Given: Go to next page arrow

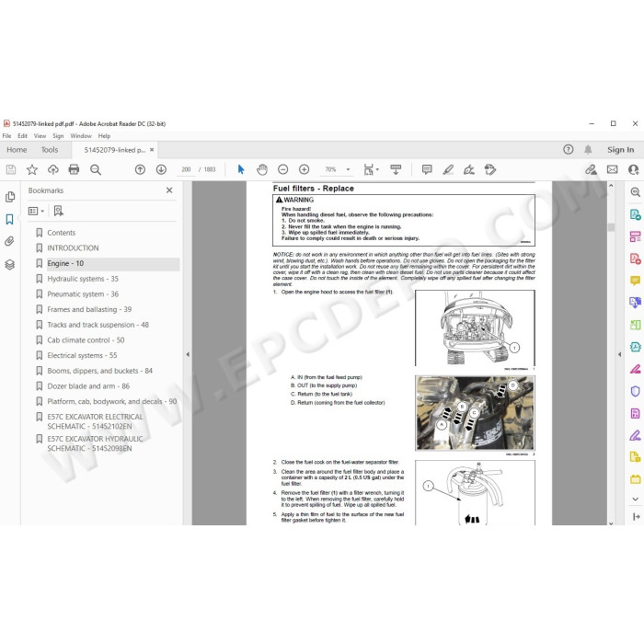Looking at the screenshot, I should click(161, 169).
